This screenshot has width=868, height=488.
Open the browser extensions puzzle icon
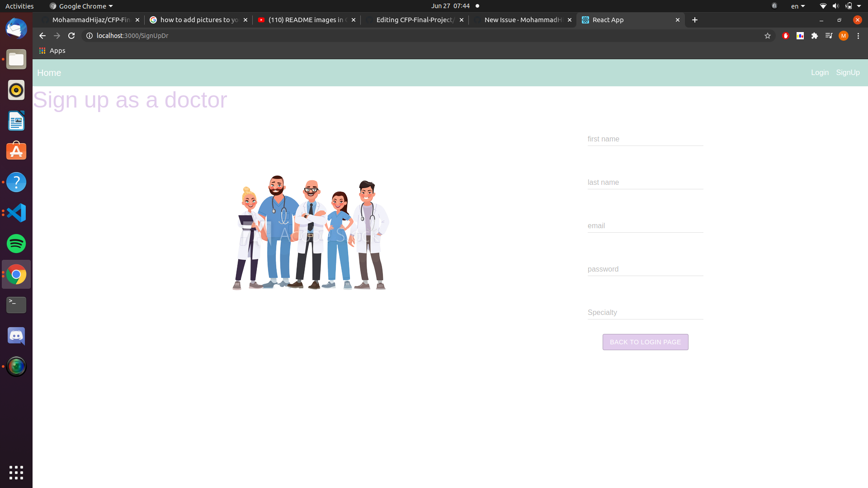click(x=815, y=36)
